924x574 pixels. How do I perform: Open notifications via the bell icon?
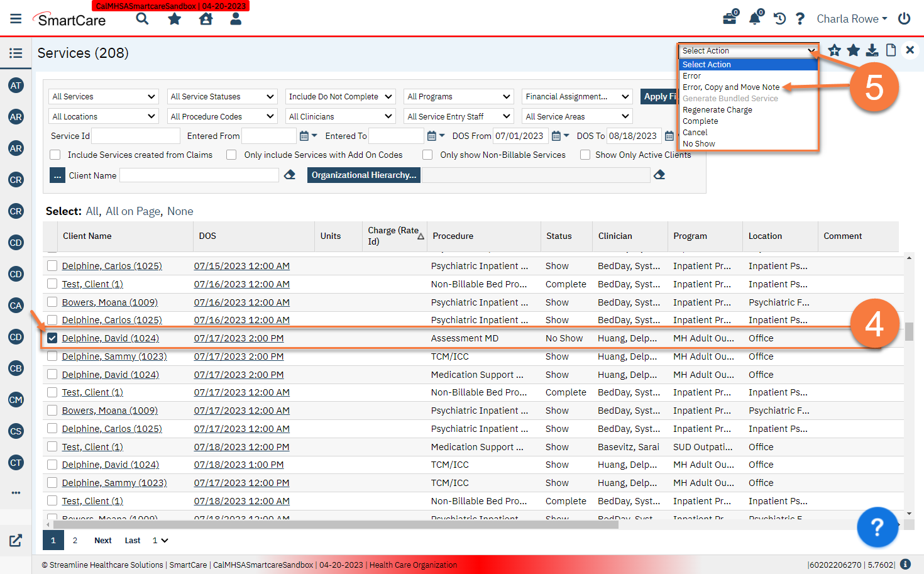754,19
